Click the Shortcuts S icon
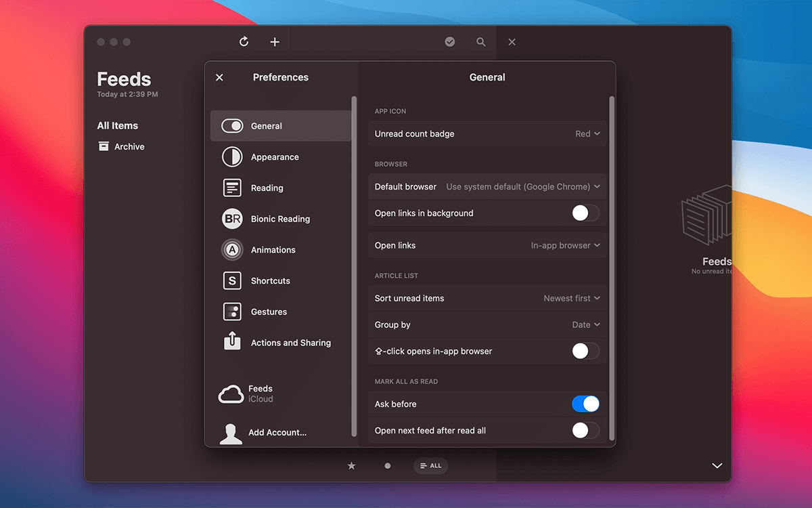The height and width of the screenshot is (508, 812). point(232,280)
